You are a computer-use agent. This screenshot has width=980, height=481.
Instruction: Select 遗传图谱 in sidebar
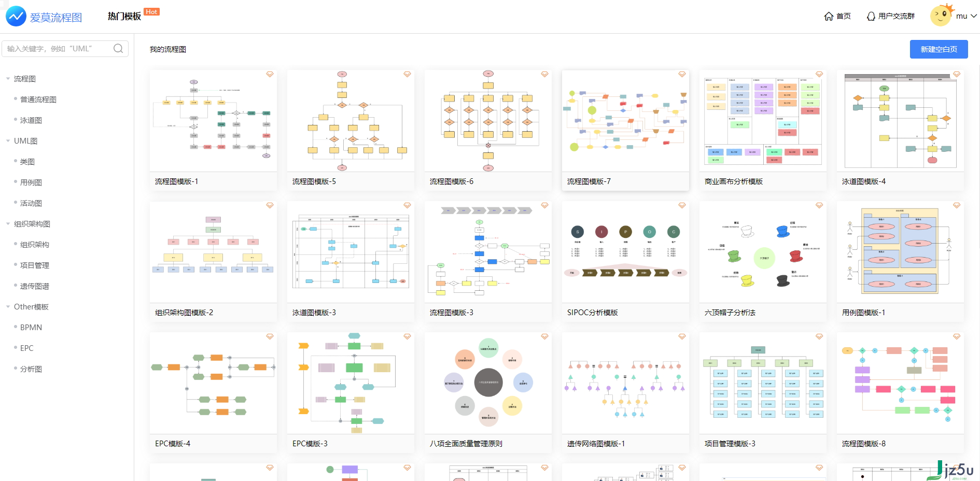tap(35, 286)
